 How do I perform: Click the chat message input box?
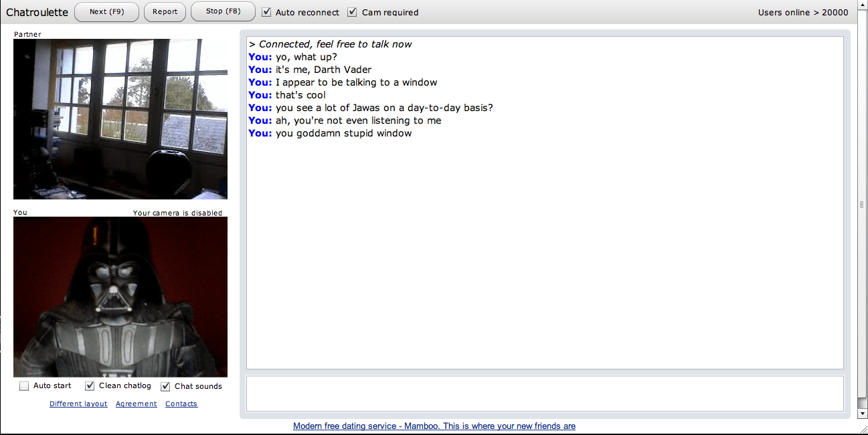(545, 394)
